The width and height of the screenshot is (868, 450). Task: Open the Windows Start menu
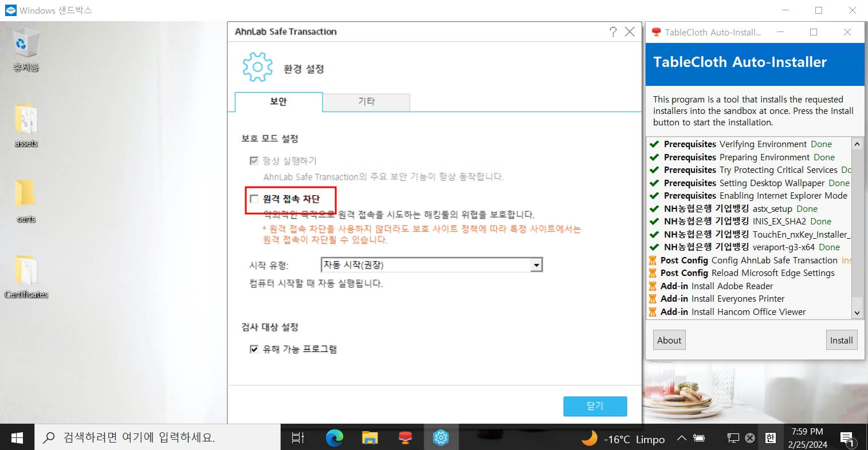(17, 438)
